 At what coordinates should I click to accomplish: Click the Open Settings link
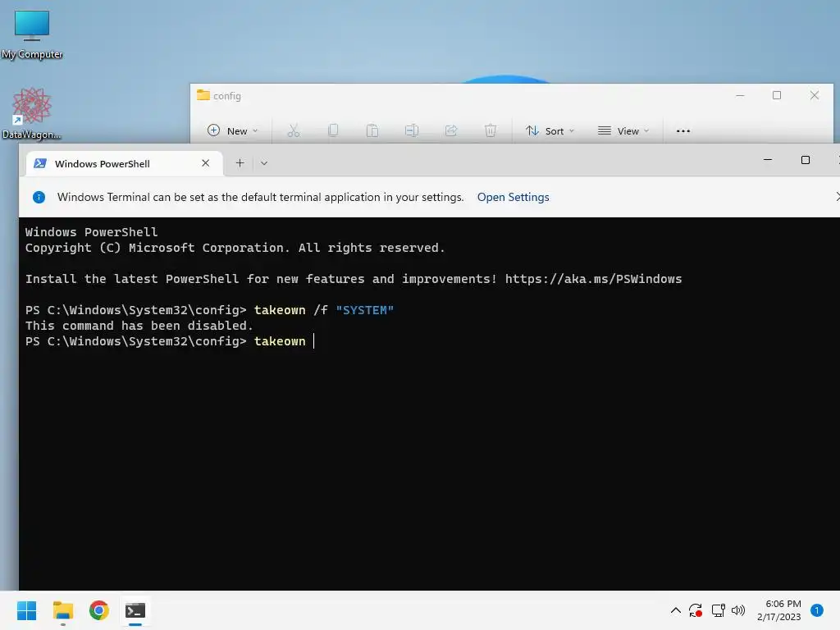pos(513,197)
